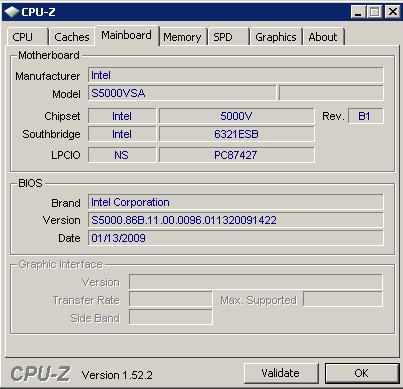Select the Chipset vendor Intel field
This screenshot has width=403, height=389.
tap(122, 116)
